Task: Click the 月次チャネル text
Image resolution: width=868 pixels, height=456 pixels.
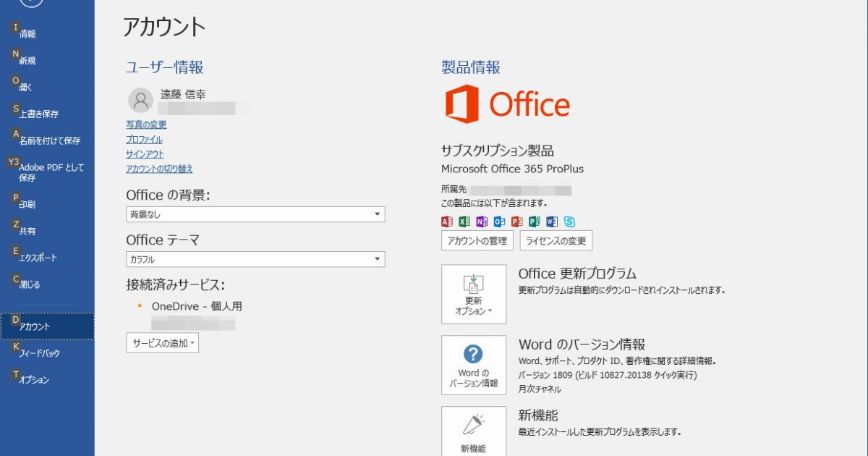Action: 540,389
